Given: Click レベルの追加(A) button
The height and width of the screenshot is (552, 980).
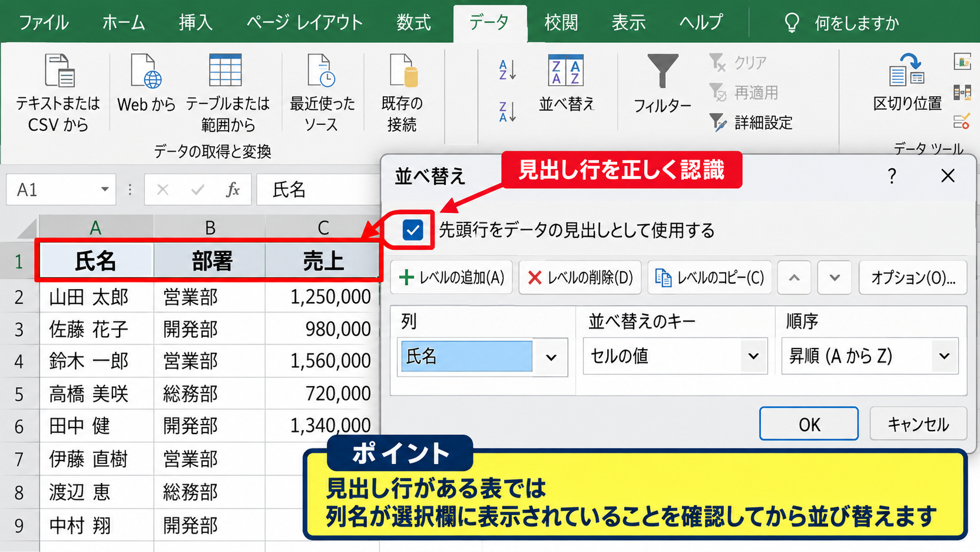Looking at the screenshot, I should [451, 277].
